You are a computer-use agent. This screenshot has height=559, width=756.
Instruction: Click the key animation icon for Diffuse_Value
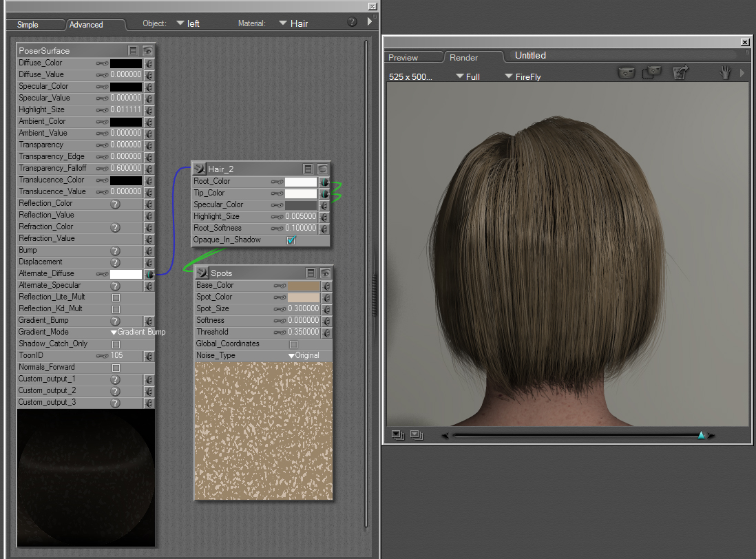[x=102, y=74]
